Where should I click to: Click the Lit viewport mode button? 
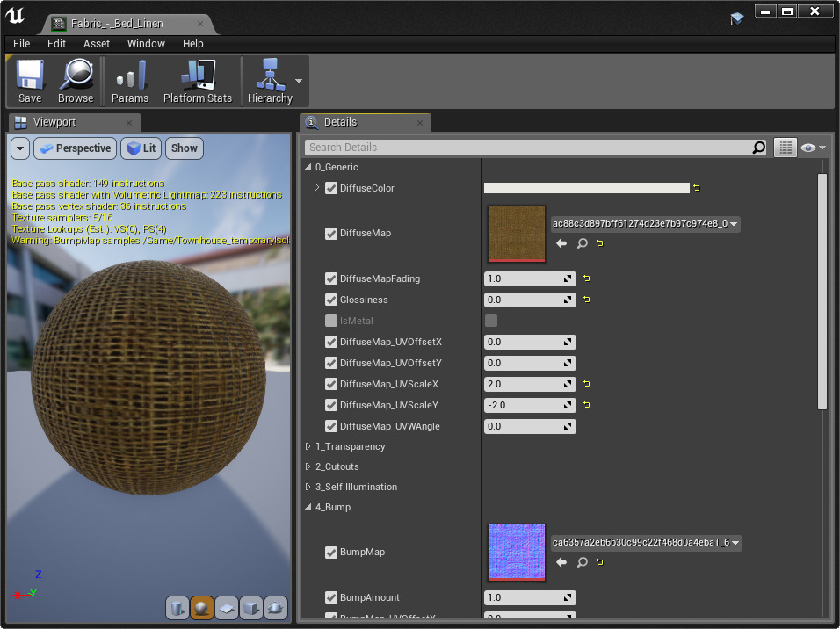(x=141, y=148)
